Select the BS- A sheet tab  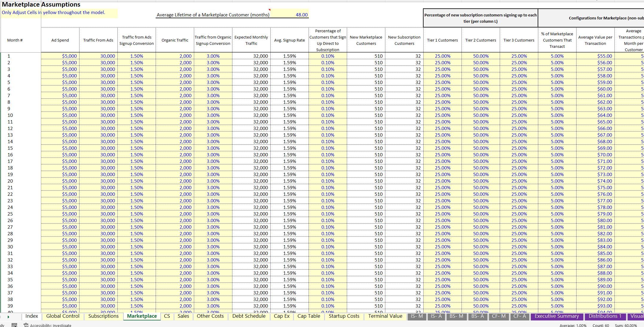[478, 316]
